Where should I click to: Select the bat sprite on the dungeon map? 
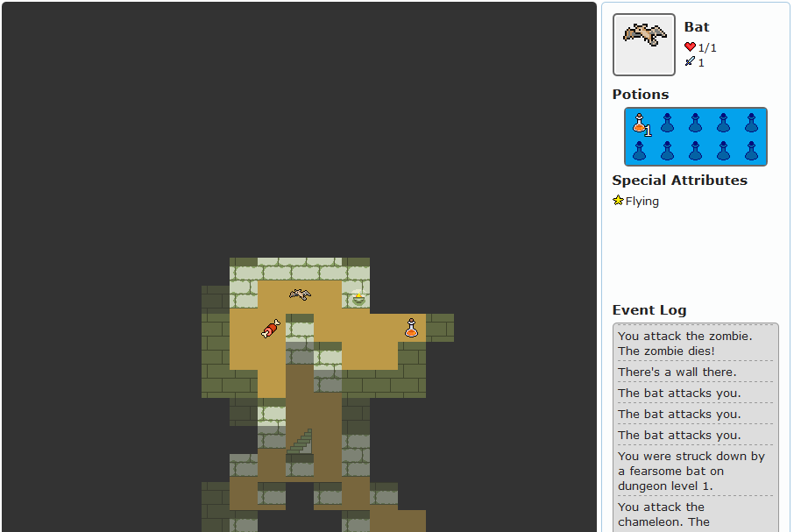[x=300, y=294]
